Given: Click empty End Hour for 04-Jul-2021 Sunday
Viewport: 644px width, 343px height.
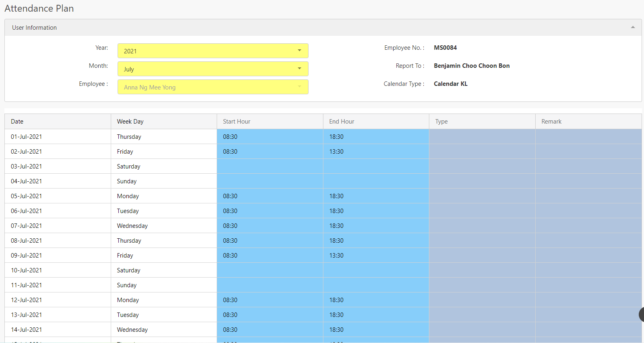Looking at the screenshot, I should (376, 181).
